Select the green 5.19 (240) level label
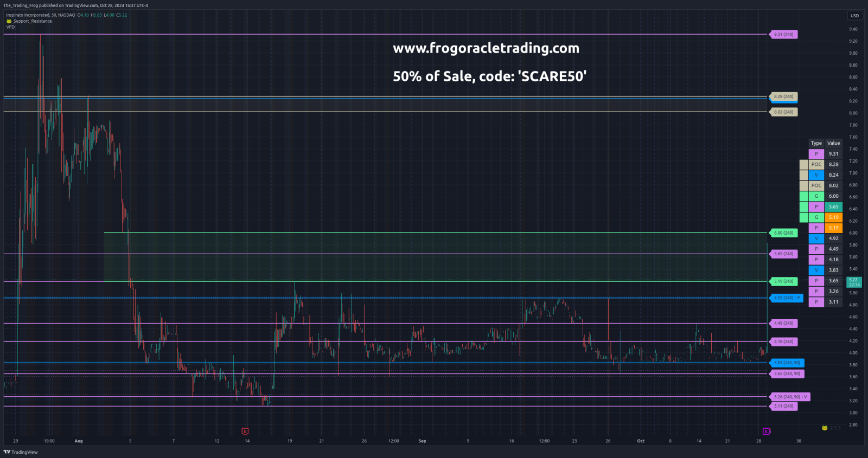 point(783,281)
